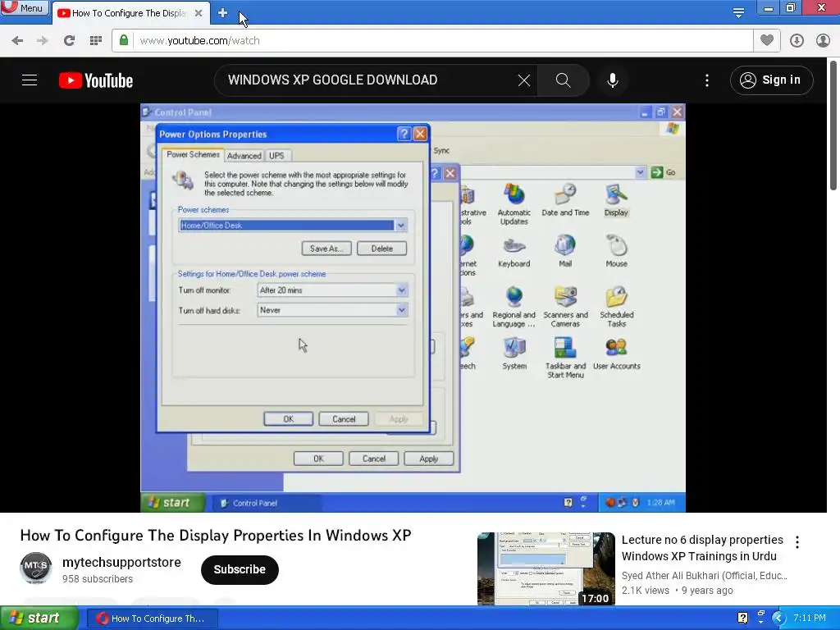Open YouTube hamburger guide menu
Image resolution: width=840 pixels, height=630 pixels.
pos(30,80)
